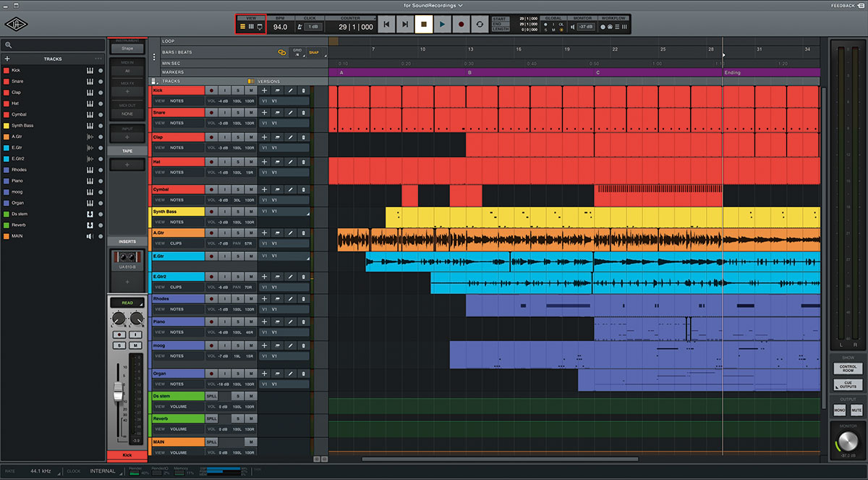Open the MIDI OUT 'NONE' dropdown
868x480 pixels.
click(127, 114)
